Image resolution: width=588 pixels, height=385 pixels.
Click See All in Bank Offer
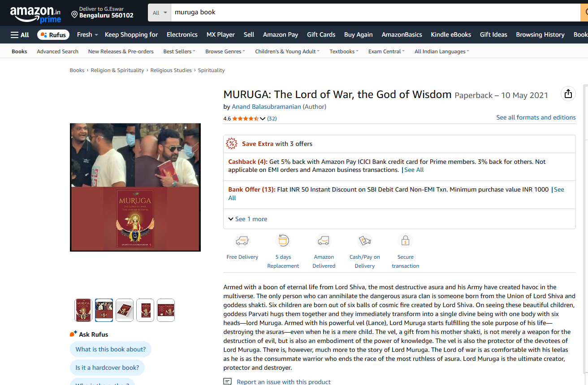coord(559,189)
